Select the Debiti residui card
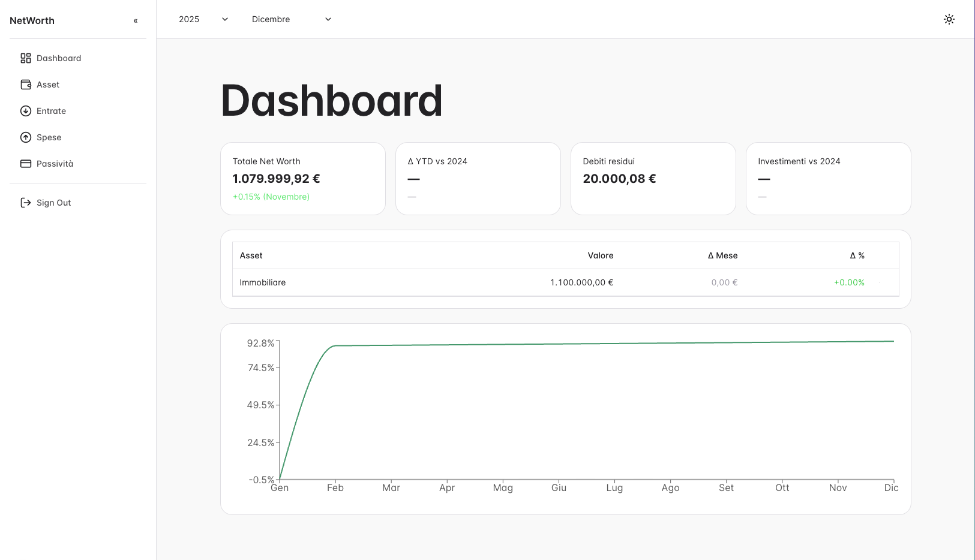The image size is (975, 560). pyautogui.click(x=653, y=179)
